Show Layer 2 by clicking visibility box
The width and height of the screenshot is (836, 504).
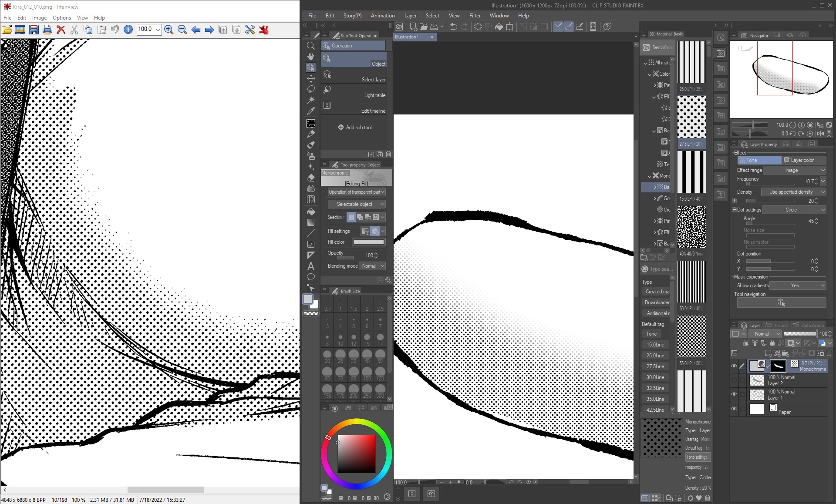point(734,380)
